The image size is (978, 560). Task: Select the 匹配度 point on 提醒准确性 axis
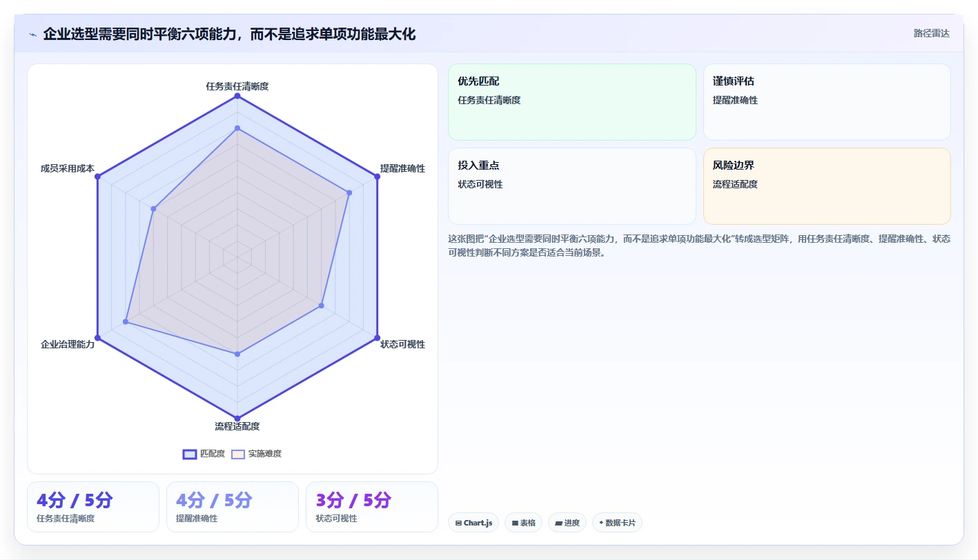(378, 177)
